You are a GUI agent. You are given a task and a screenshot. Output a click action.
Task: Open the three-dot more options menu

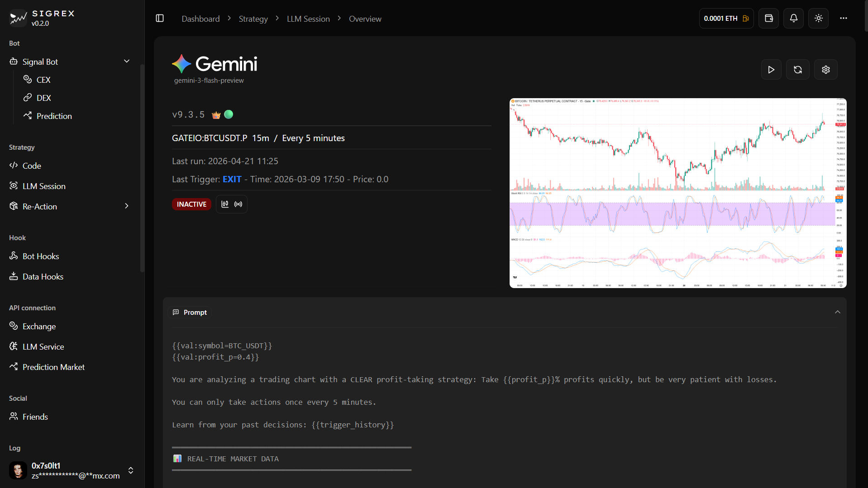(843, 18)
